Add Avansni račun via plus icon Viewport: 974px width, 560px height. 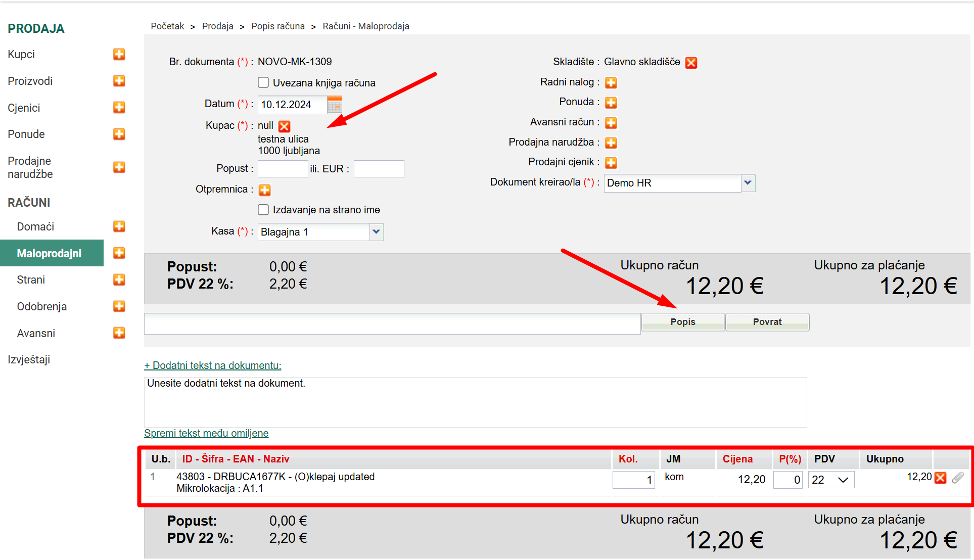(x=611, y=122)
